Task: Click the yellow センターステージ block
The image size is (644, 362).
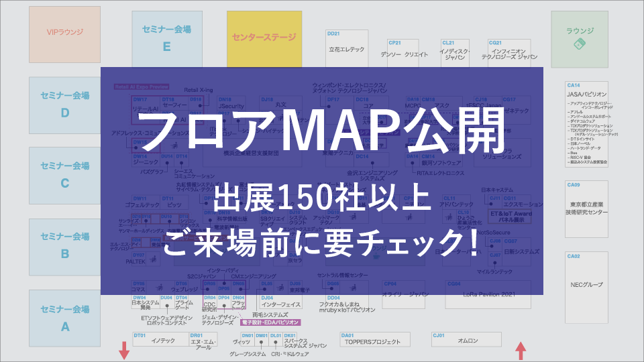Action: (264, 39)
